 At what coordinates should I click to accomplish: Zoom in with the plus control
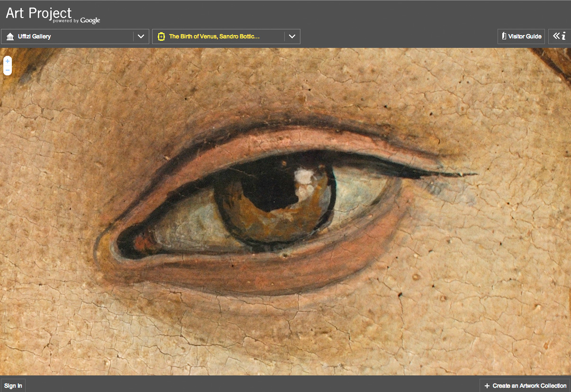tap(7, 62)
